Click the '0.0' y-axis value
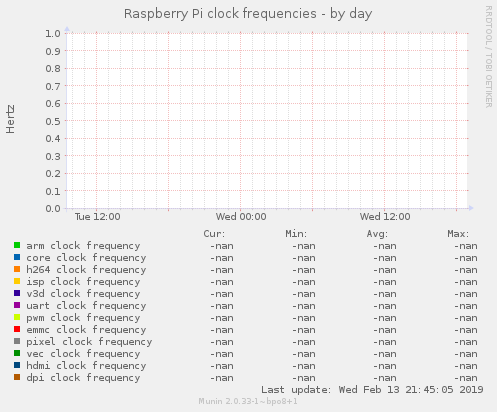The height and width of the screenshot is (412, 497). click(53, 209)
